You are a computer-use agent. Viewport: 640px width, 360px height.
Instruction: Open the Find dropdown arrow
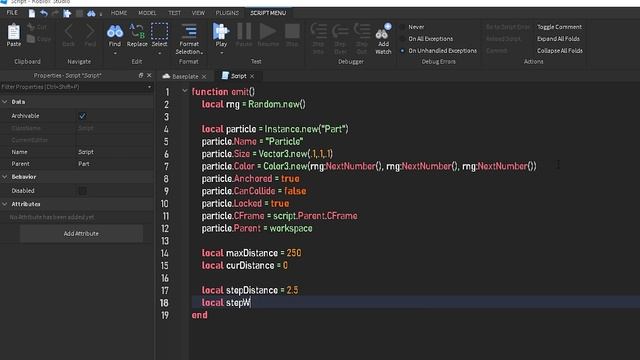point(115,53)
